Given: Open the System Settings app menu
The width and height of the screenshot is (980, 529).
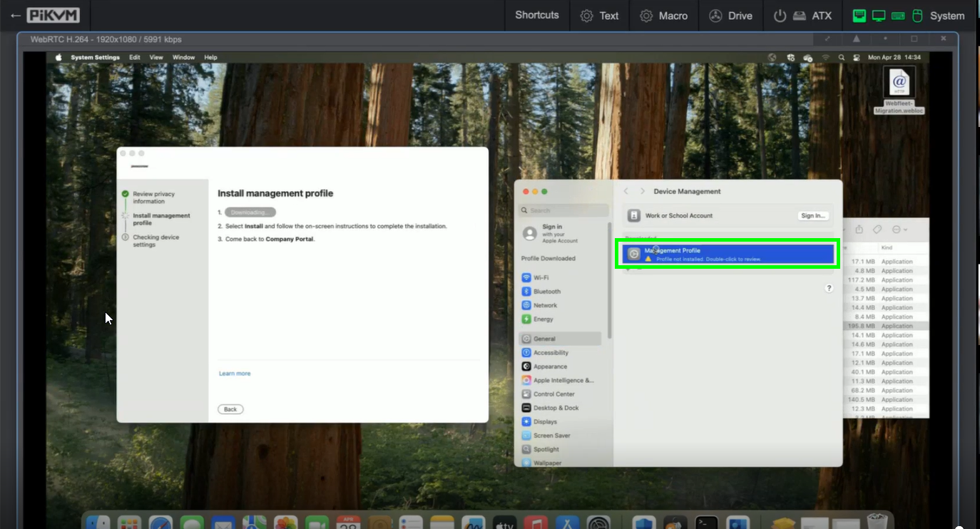Looking at the screenshot, I should [95, 58].
